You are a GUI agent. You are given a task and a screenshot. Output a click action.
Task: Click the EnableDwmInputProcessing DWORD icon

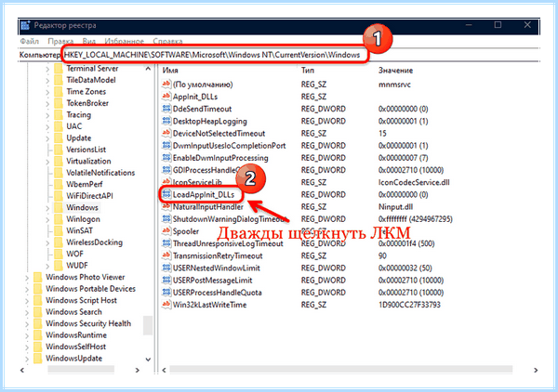pos(166,157)
